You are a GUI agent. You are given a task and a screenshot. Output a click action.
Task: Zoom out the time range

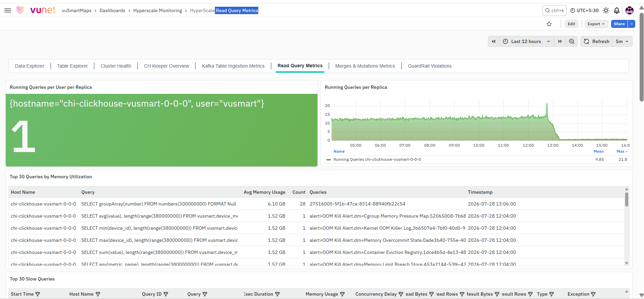[572, 41]
